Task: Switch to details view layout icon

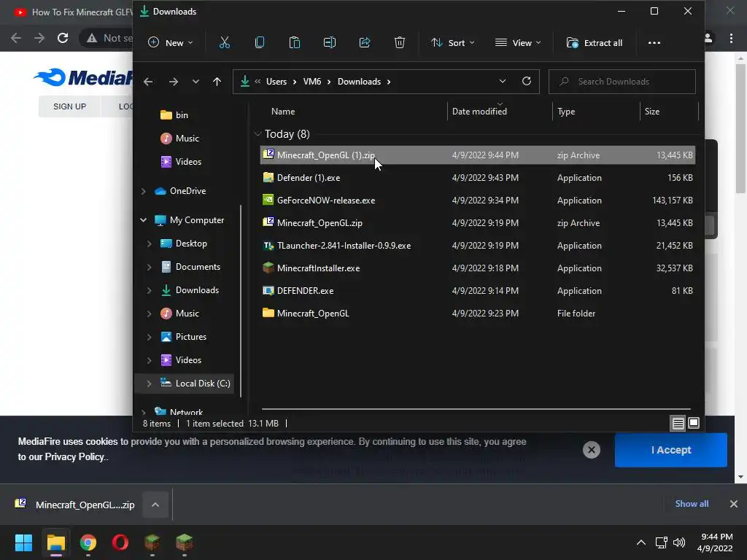Action: click(678, 423)
